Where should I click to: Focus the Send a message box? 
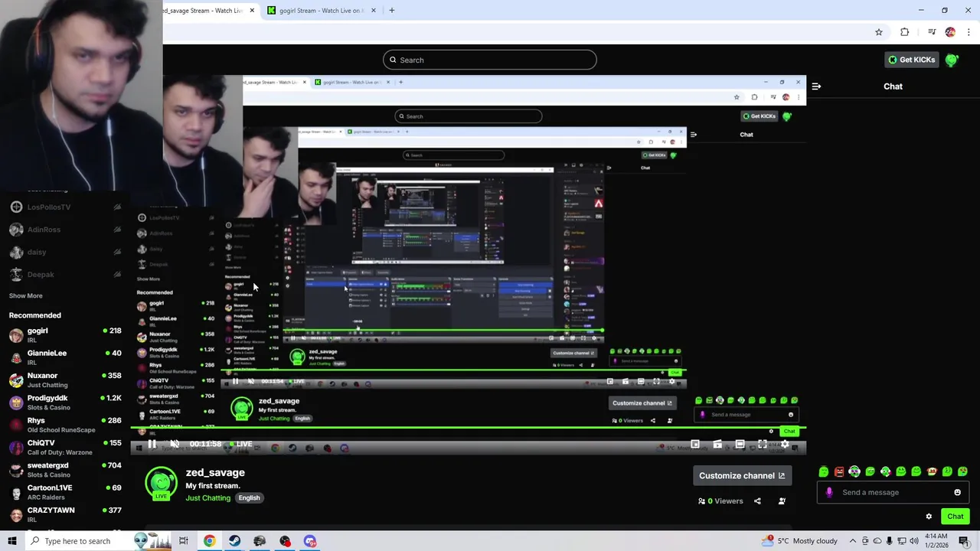[893, 492]
